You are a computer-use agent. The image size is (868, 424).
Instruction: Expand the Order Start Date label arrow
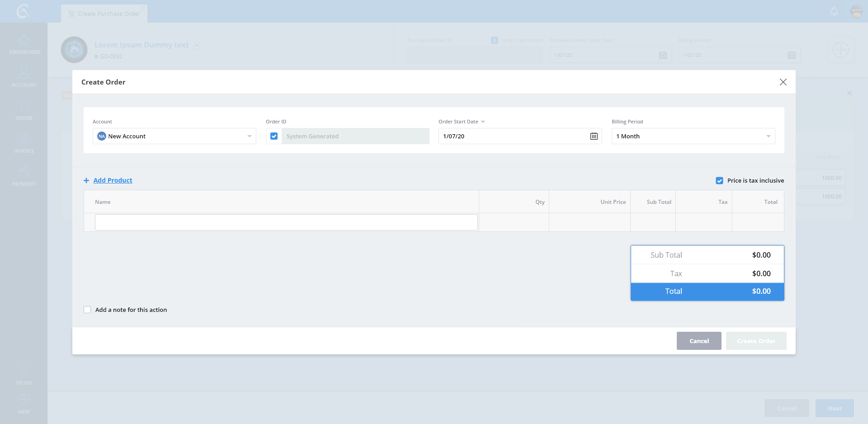(x=483, y=122)
